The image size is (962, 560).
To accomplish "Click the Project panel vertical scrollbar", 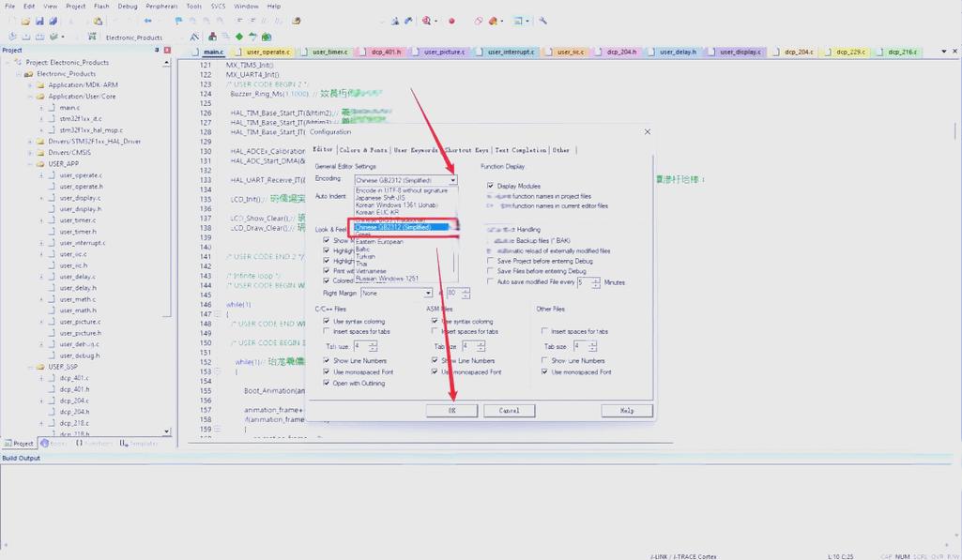I will 167,247.
